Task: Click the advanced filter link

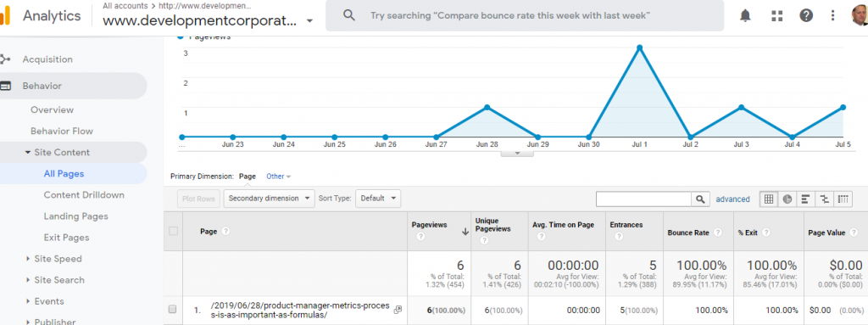Action: (733, 199)
